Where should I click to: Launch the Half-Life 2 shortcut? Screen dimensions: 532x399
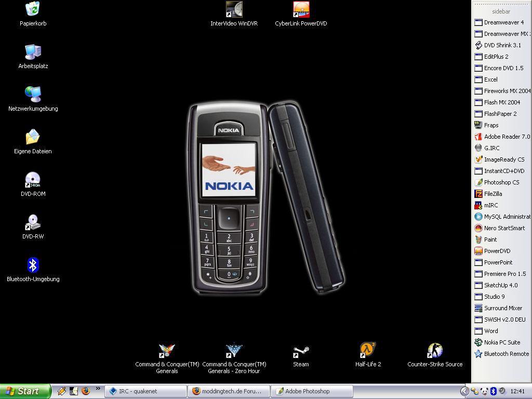[368, 351]
